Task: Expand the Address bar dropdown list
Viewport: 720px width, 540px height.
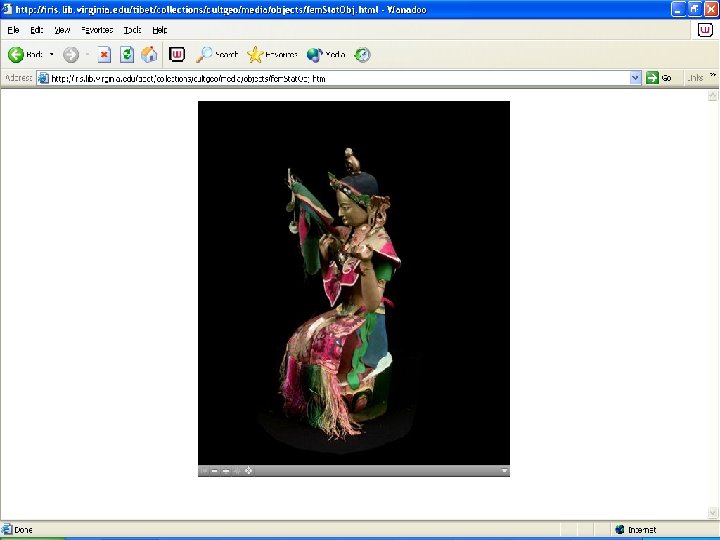Action: 635,78
